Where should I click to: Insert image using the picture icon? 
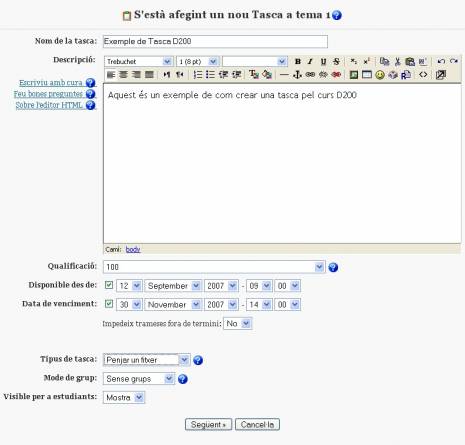[354, 75]
